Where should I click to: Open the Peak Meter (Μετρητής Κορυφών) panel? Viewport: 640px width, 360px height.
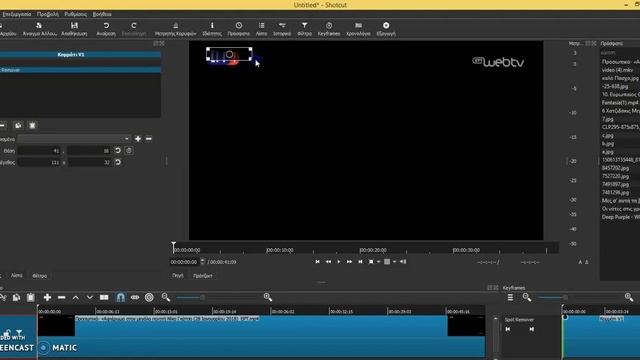tap(176, 29)
